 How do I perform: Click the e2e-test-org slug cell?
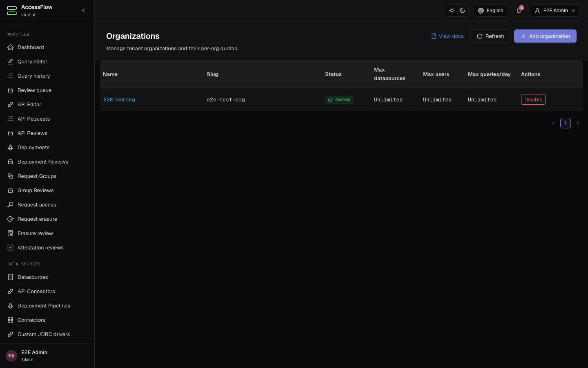point(226,100)
